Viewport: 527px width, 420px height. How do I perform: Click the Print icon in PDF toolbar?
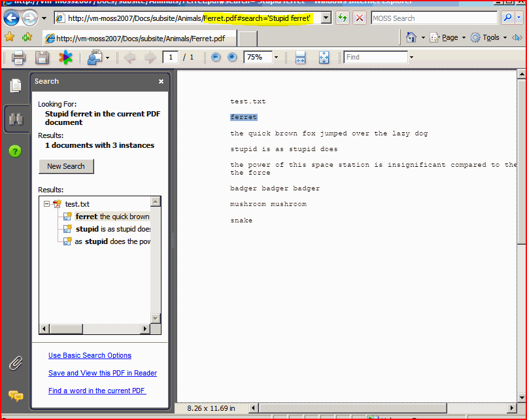coord(18,58)
